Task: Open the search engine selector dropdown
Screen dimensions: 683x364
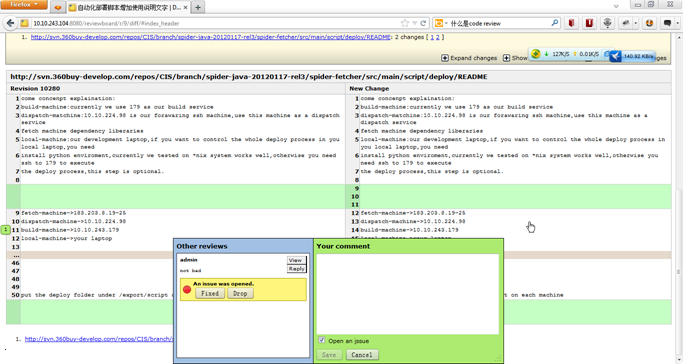Action: (441, 23)
